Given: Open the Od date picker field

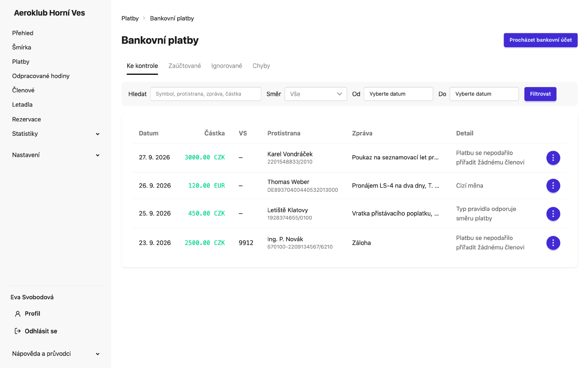Looking at the screenshot, I should pyautogui.click(x=398, y=94).
